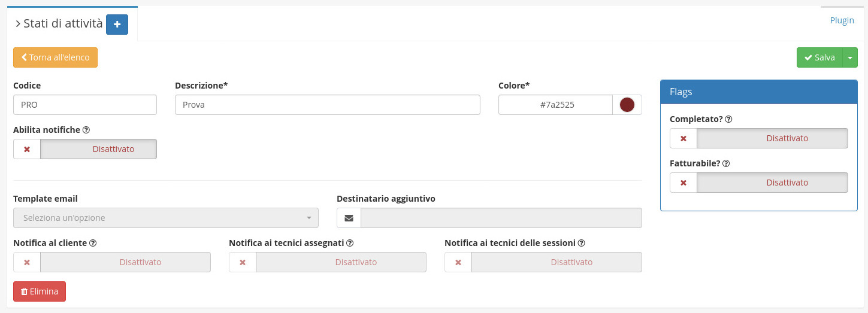Go back with Torna all'elenco button
Viewport: 868px width, 313px height.
(x=55, y=57)
